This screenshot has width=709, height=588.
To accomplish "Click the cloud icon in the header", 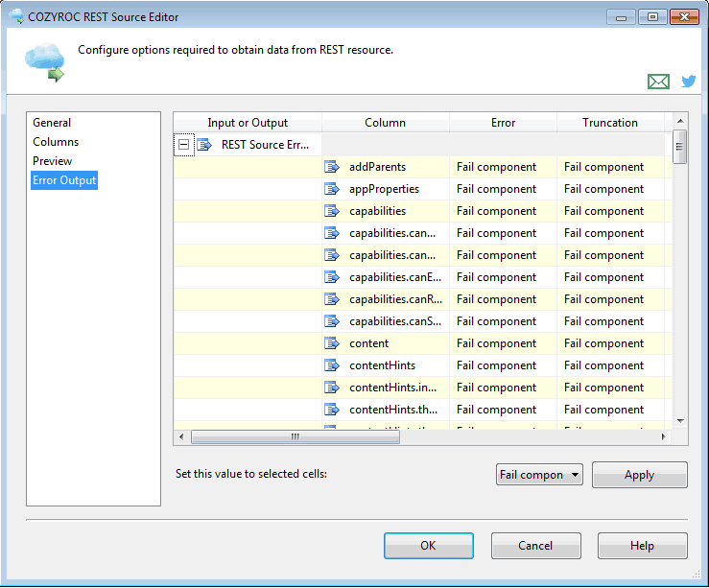I will 45,62.
